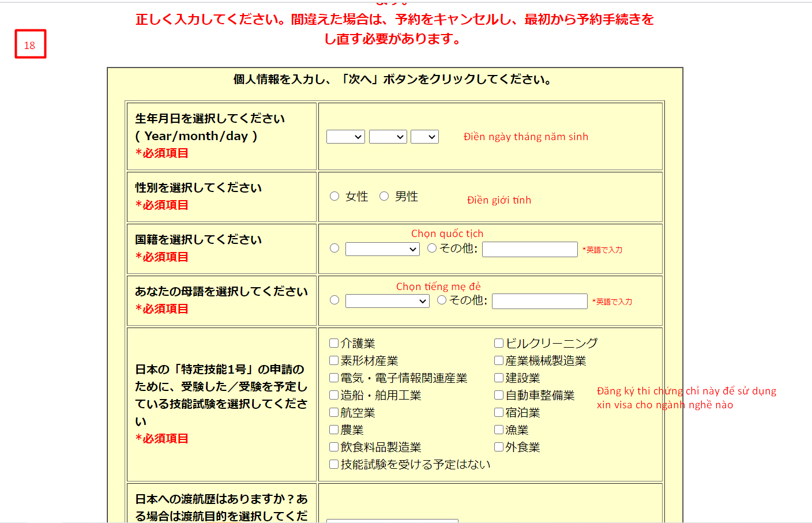Click the red boxed number 18

(30, 44)
